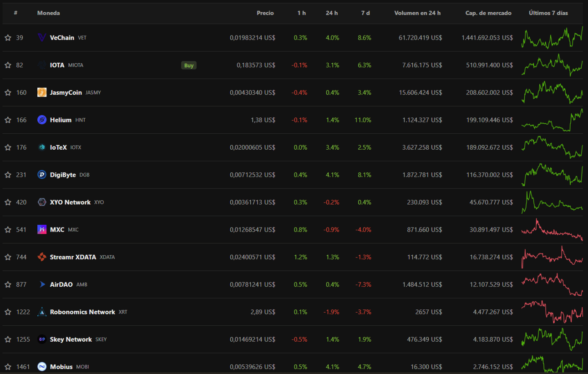Viewport: 588px width, 374px height.
Task: Star JasmyCoin as a favorite
Action: 8,92
